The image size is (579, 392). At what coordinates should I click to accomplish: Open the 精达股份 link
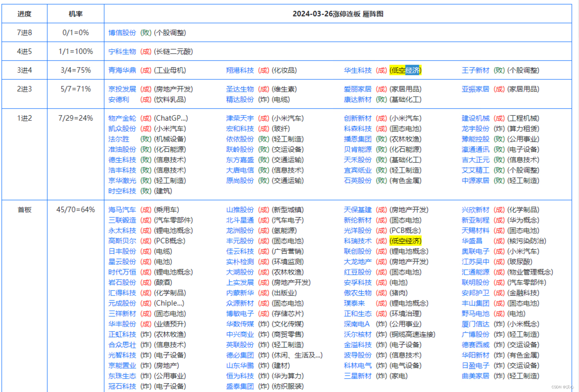(240, 100)
